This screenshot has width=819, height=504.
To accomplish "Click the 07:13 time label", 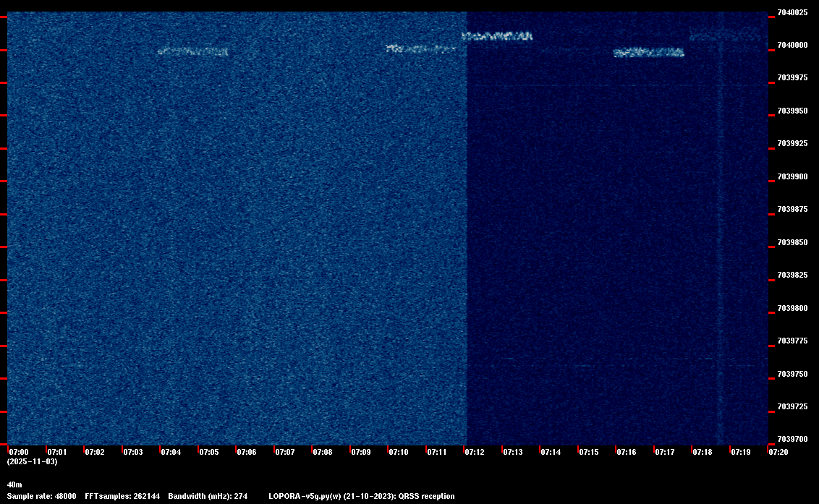I will click(x=513, y=452).
